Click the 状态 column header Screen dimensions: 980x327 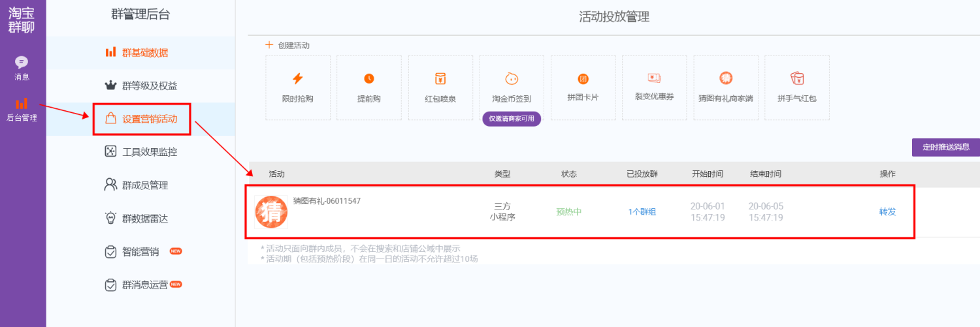(x=569, y=174)
